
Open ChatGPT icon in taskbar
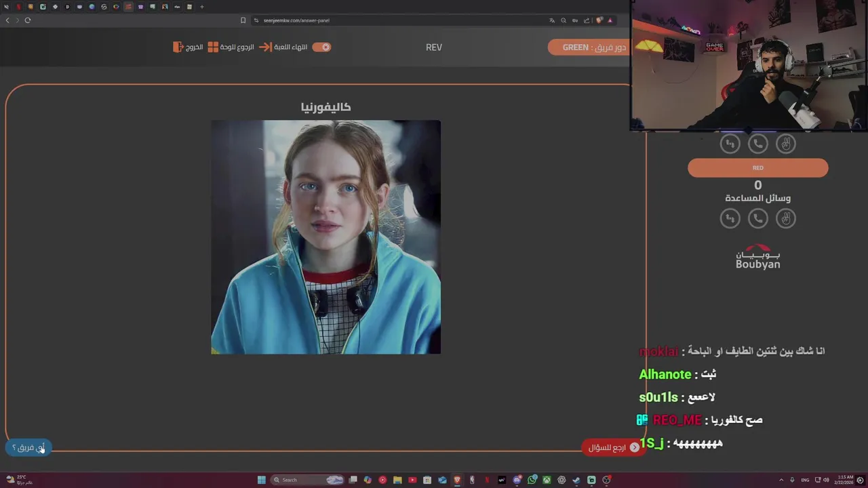coord(561,480)
